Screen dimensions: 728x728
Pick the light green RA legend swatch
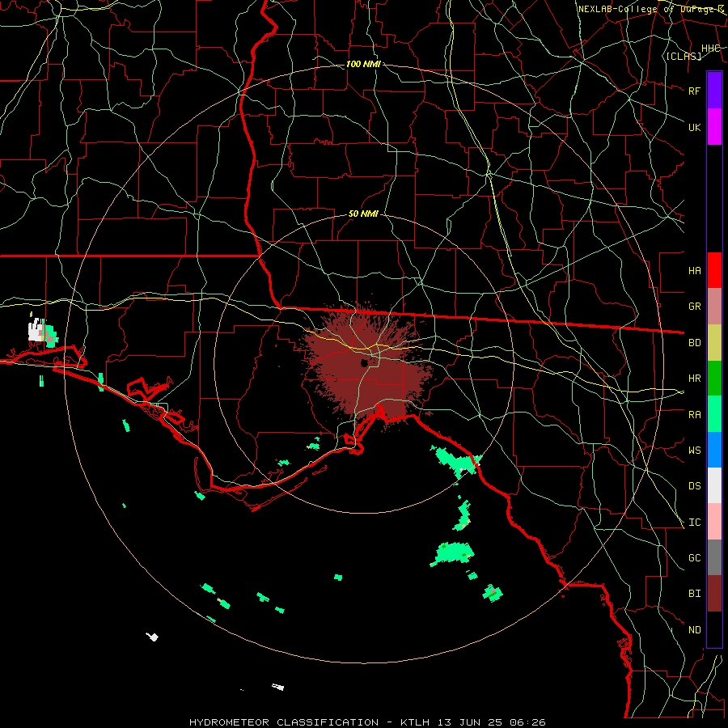tap(714, 414)
